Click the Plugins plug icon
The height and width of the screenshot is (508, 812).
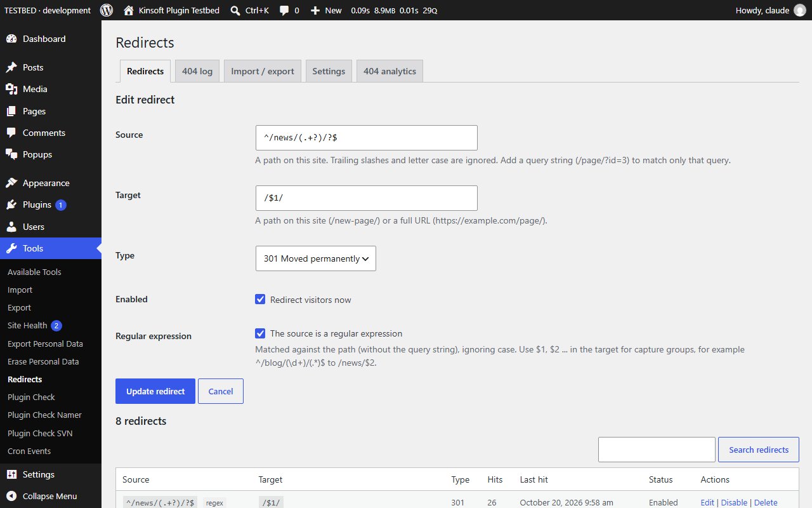point(11,204)
